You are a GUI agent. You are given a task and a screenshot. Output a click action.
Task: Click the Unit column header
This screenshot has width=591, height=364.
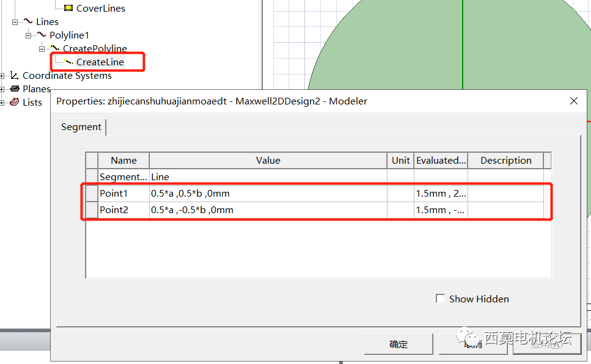click(x=401, y=161)
